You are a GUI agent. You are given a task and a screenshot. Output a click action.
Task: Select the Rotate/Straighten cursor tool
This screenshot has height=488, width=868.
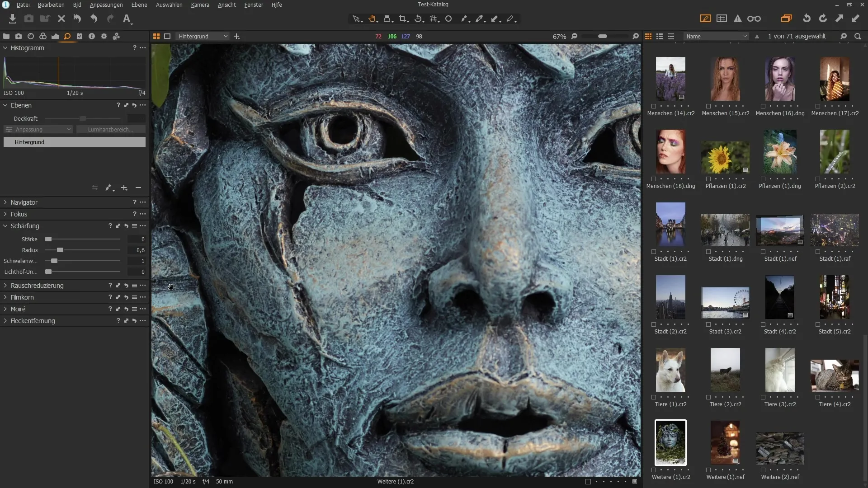click(x=419, y=19)
